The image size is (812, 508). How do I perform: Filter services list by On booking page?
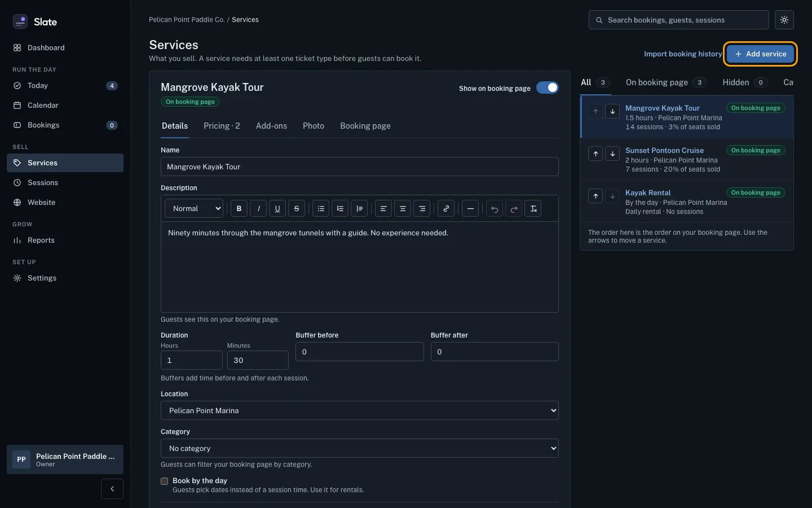[x=666, y=82]
